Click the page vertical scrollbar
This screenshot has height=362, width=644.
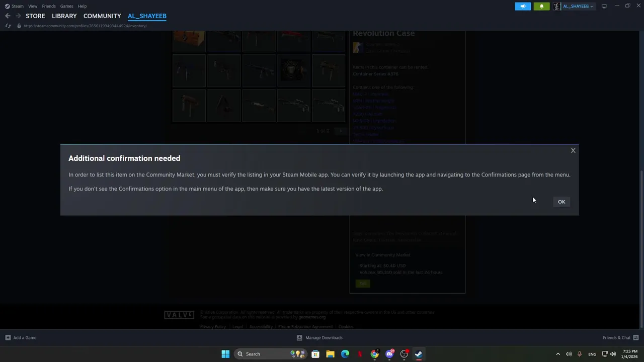[641, 249]
